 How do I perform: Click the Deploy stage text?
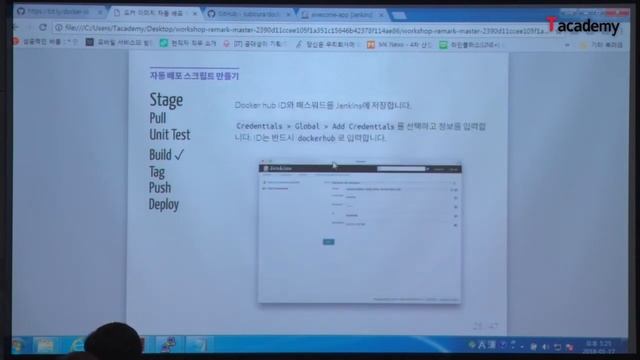point(164,204)
